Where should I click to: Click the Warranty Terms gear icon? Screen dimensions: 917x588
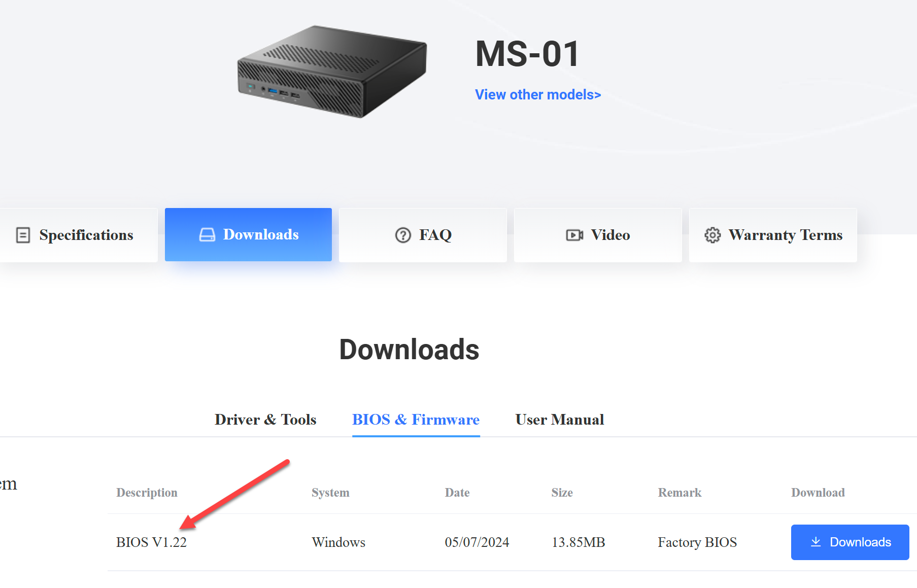[712, 235]
